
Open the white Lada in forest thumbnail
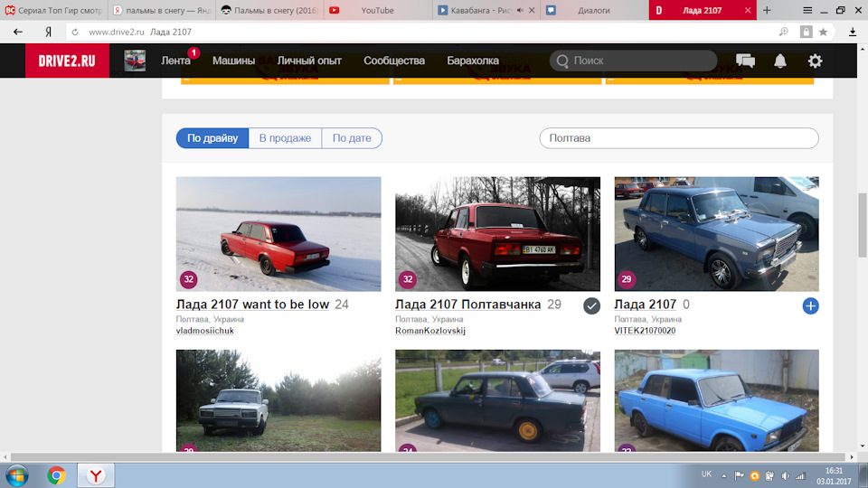[x=278, y=400]
